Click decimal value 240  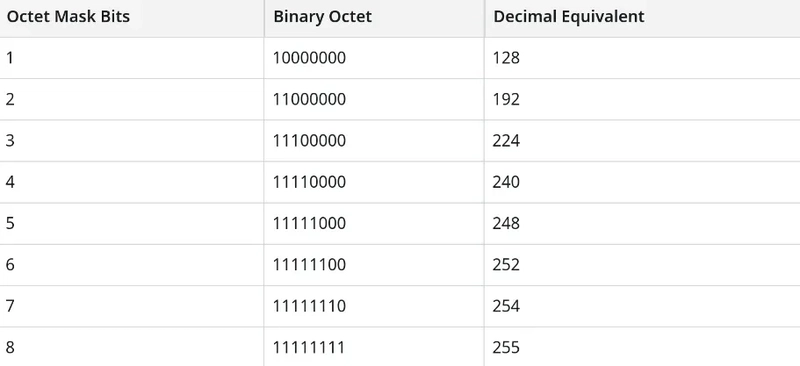[x=506, y=182]
